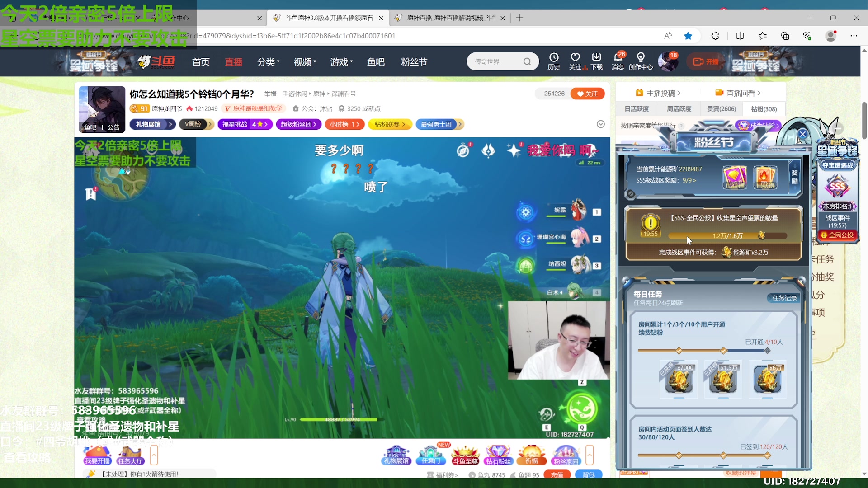
Task: Open browser extensions puzzle icon
Action: (715, 36)
